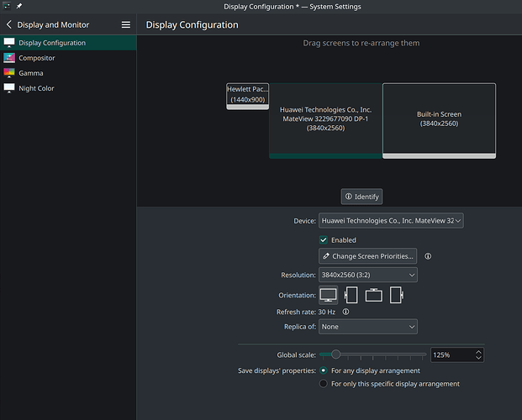Image resolution: width=522 pixels, height=420 pixels.
Task: Click the Identify button
Action: click(361, 197)
